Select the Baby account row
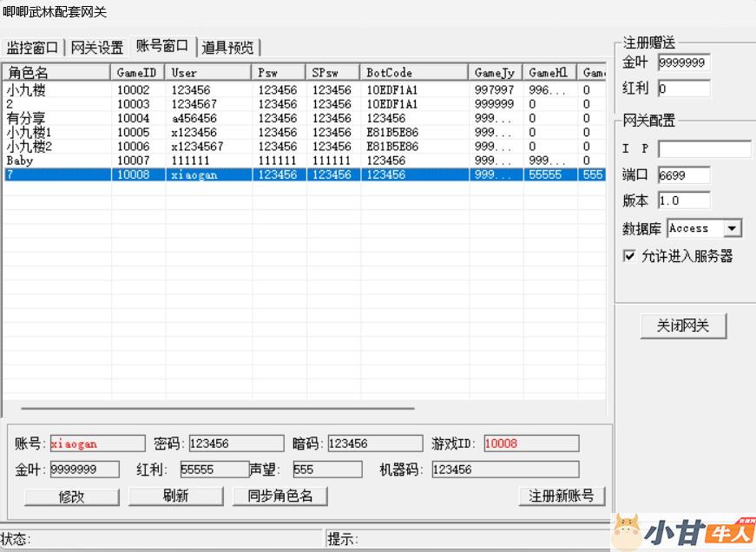The width and height of the screenshot is (756, 552). pyautogui.click(x=305, y=160)
